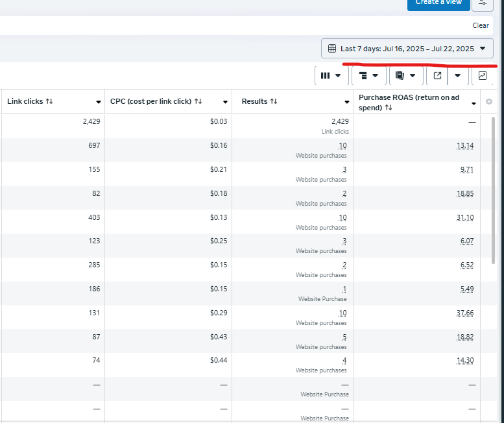Click the 37.66 Purchase ROAS value
504x423 pixels.
464,313
